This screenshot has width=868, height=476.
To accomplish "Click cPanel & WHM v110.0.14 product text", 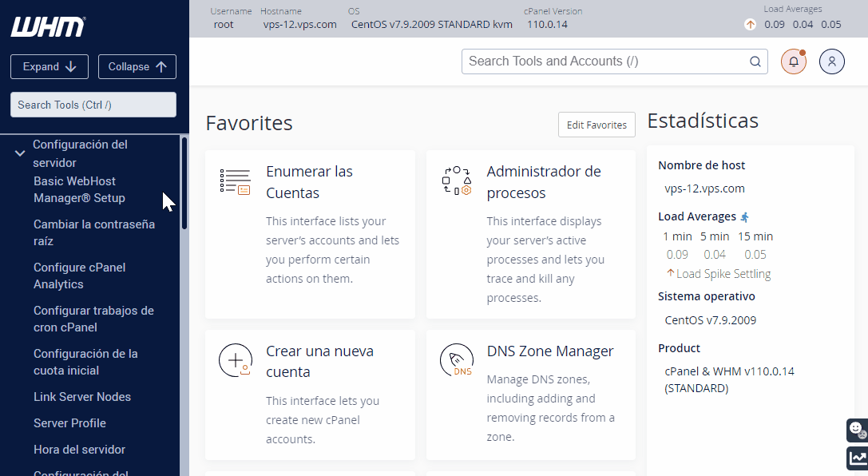I will [x=730, y=379].
